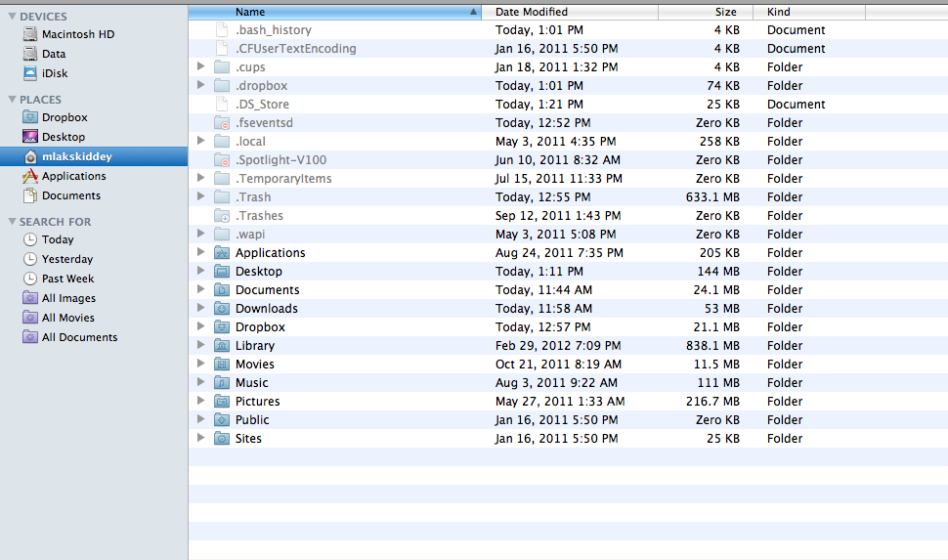This screenshot has height=560, width=948.
Task: Expand the .Trash folder
Action: (200, 196)
